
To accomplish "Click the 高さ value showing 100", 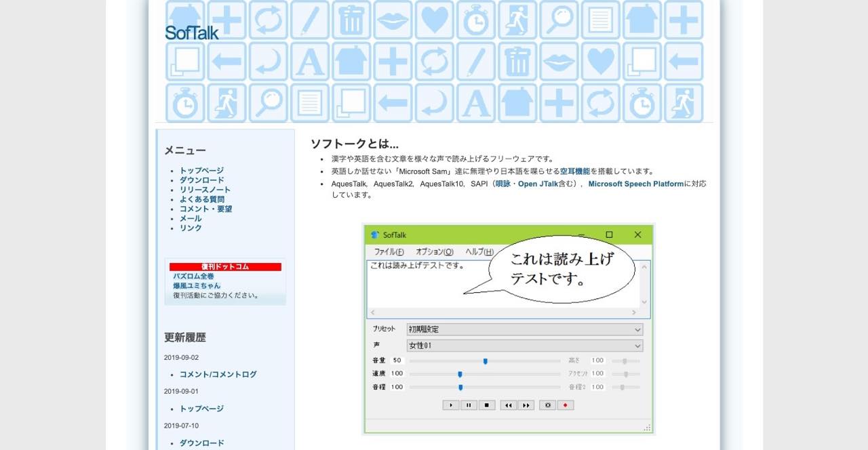I will tap(597, 361).
